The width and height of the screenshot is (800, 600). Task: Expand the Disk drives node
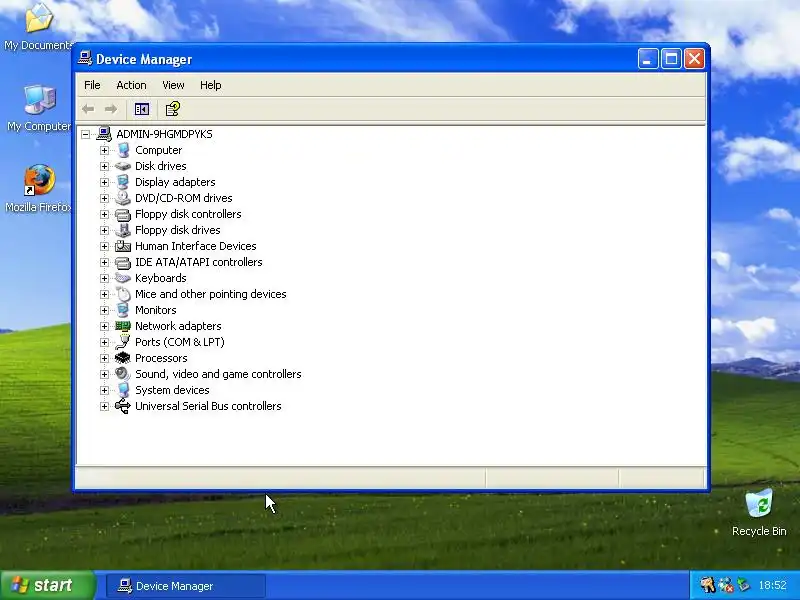coord(105,166)
